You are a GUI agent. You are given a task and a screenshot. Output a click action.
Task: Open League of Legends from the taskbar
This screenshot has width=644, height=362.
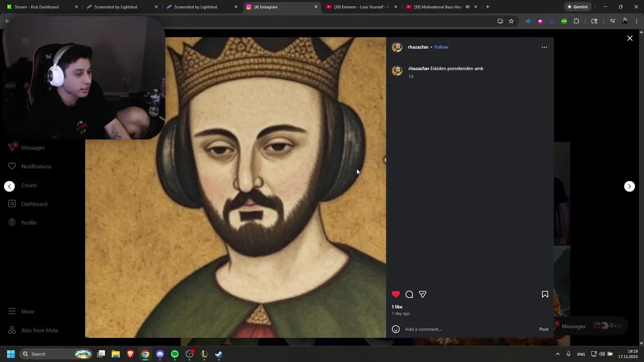click(204, 354)
